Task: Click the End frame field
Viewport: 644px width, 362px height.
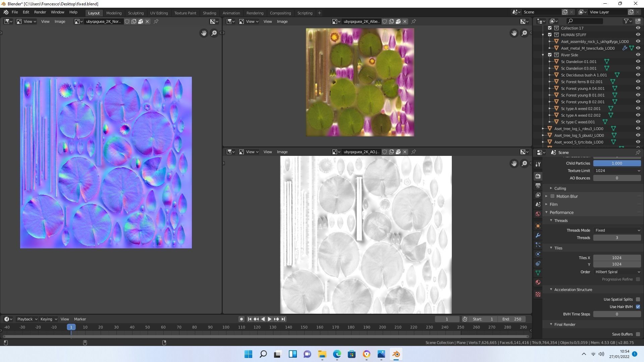Action: tap(512, 319)
